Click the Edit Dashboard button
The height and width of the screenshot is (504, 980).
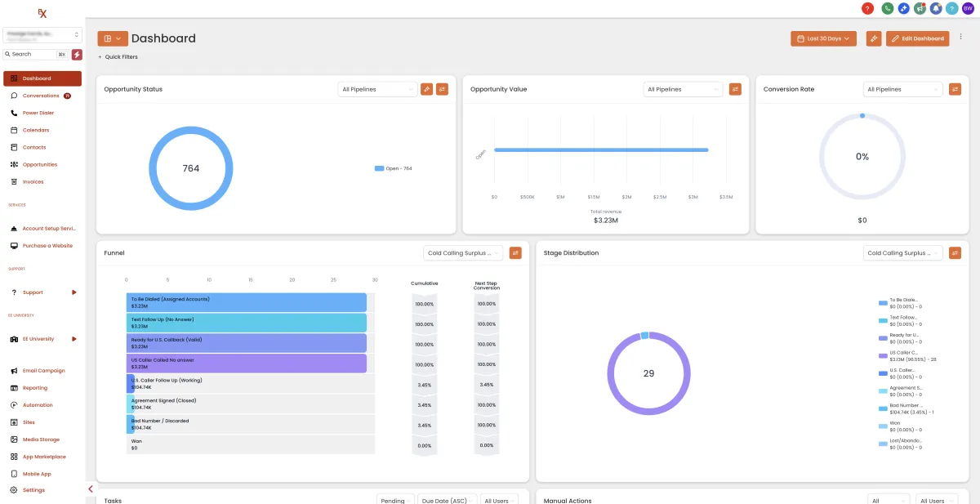(x=918, y=38)
